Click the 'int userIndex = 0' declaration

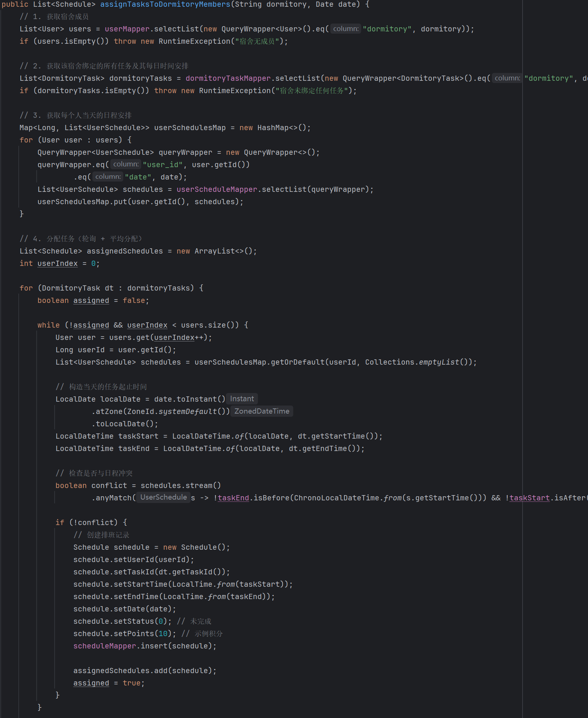(59, 264)
